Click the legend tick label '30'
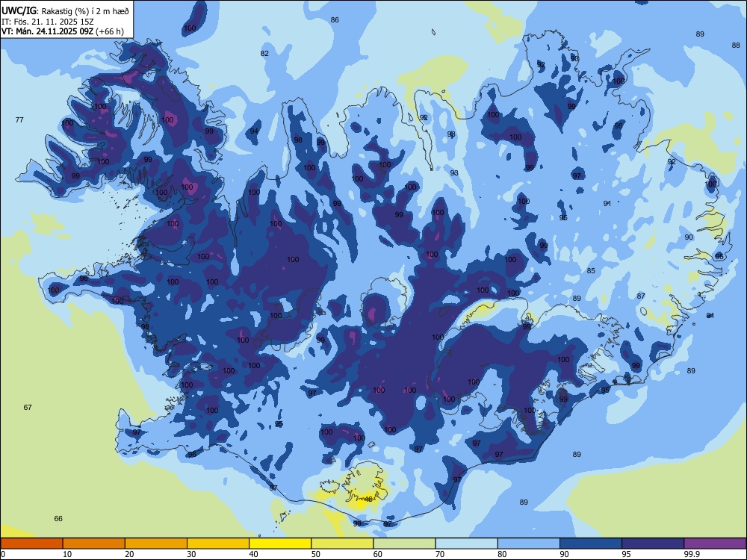 191,554
